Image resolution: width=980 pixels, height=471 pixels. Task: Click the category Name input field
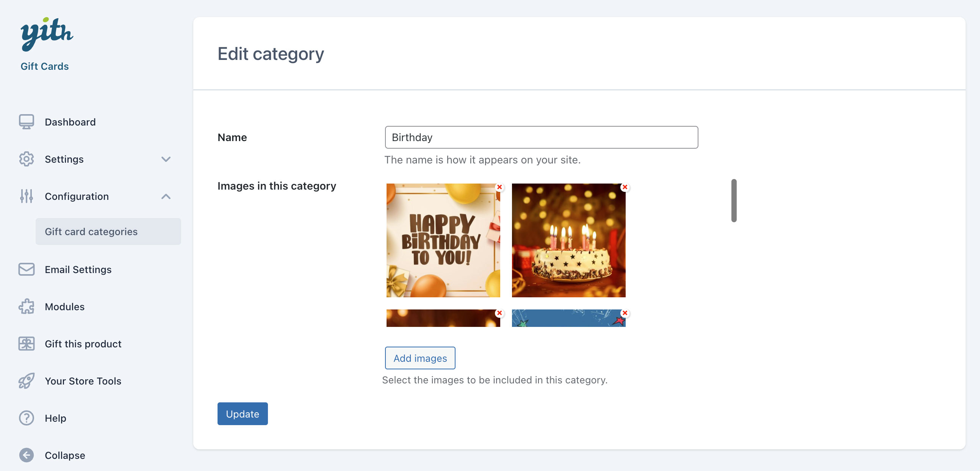click(541, 137)
